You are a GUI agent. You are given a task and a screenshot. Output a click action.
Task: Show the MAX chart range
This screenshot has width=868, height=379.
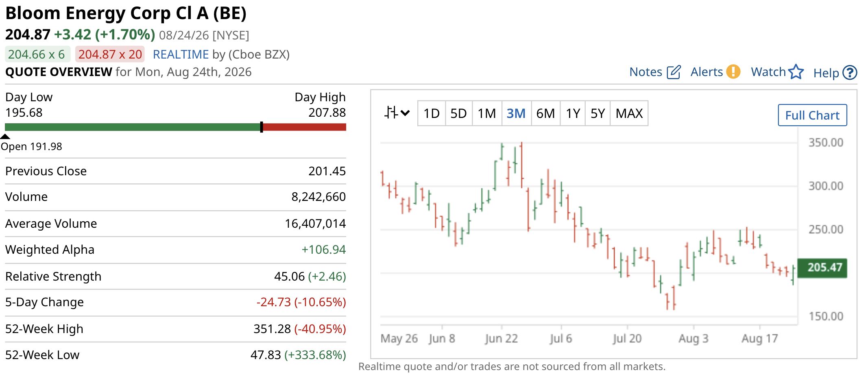click(x=629, y=113)
